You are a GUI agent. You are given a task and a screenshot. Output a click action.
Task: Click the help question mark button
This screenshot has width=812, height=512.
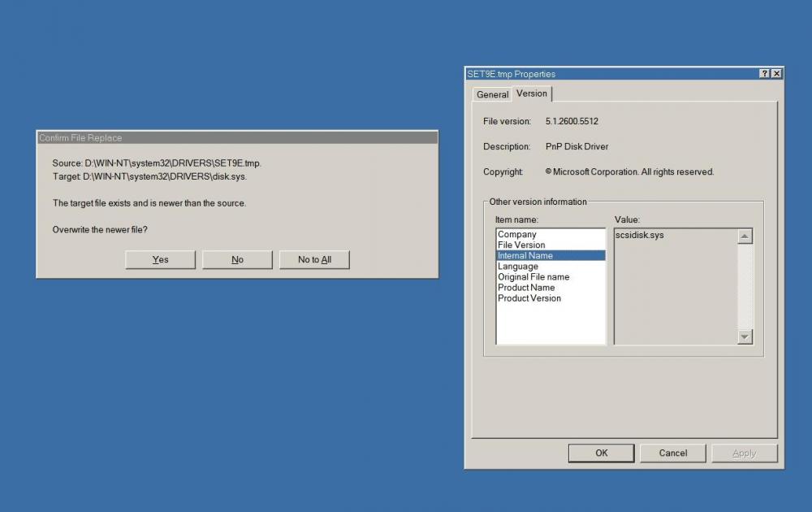coord(765,74)
